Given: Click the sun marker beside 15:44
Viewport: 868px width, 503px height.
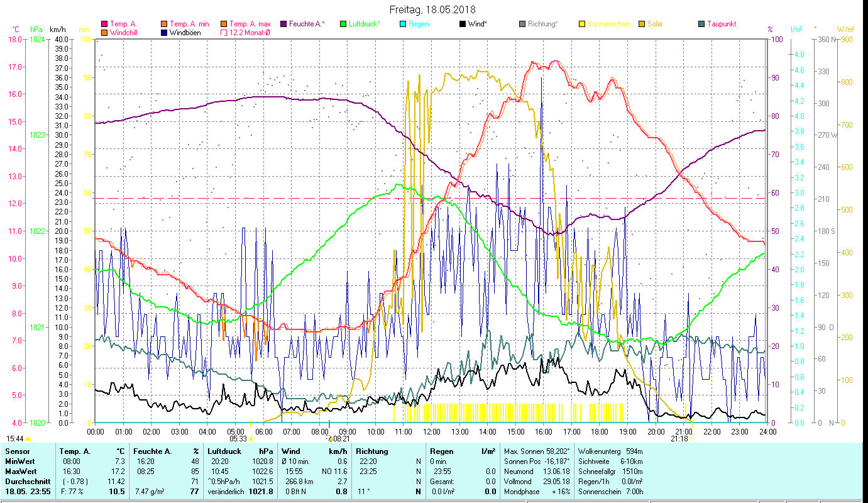Looking at the screenshot, I should 28,439.
